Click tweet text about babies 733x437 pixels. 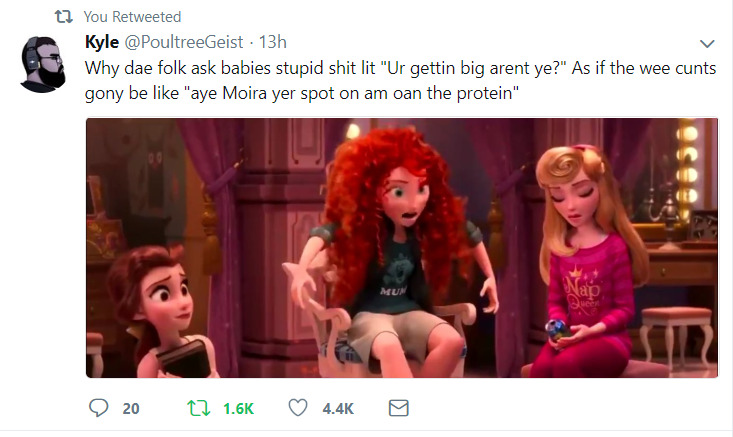pos(400,80)
